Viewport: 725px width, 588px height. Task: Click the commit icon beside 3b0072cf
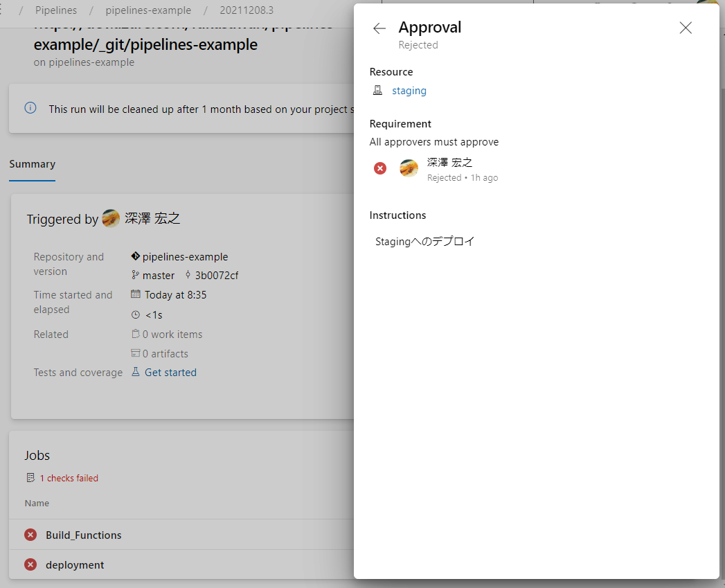(x=188, y=275)
